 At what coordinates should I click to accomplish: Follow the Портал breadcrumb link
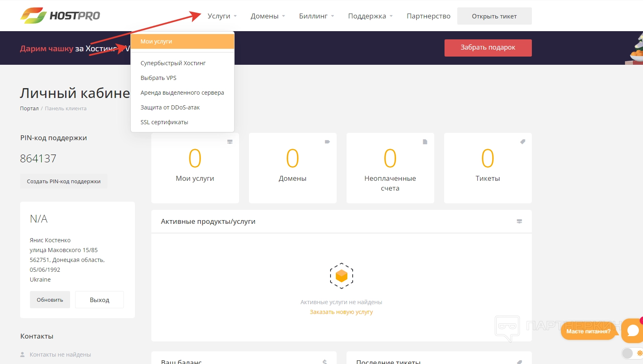29,109
